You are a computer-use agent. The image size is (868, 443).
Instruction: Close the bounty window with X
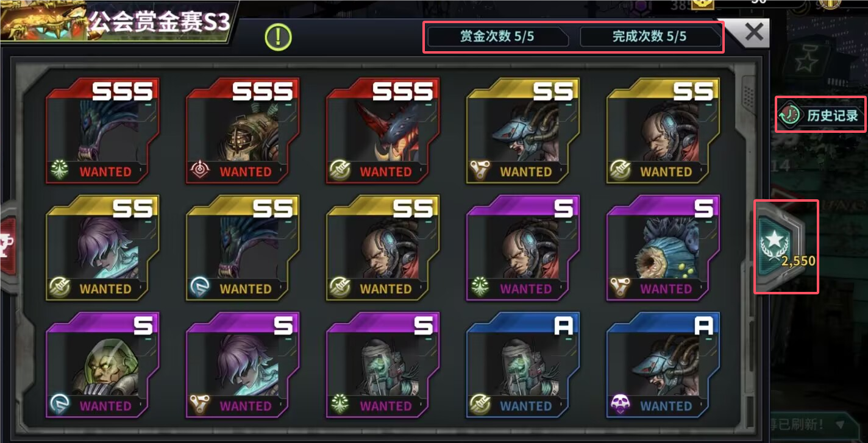point(753,32)
